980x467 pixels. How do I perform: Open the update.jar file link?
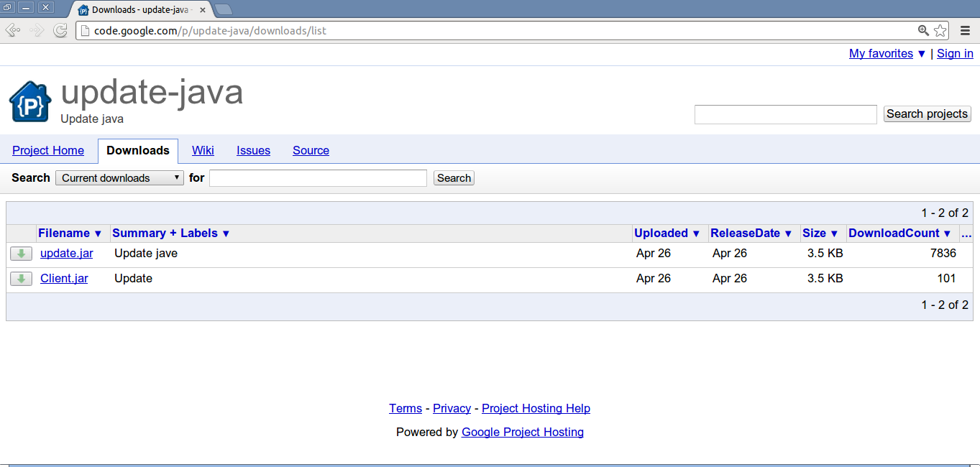pyautogui.click(x=66, y=253)
